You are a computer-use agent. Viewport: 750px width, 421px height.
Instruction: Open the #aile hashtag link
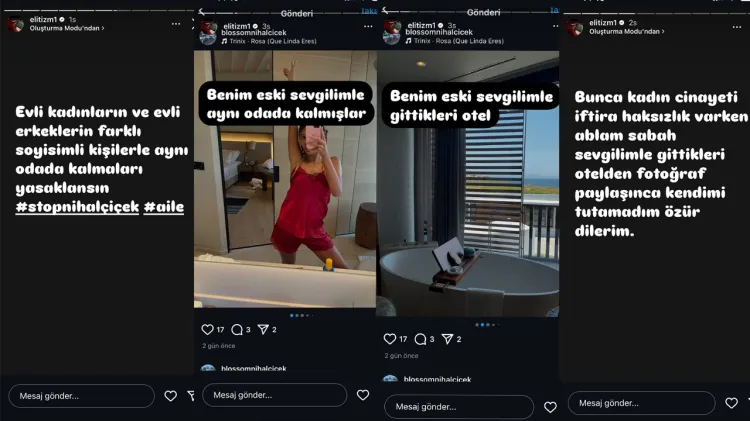click(164, 207)
